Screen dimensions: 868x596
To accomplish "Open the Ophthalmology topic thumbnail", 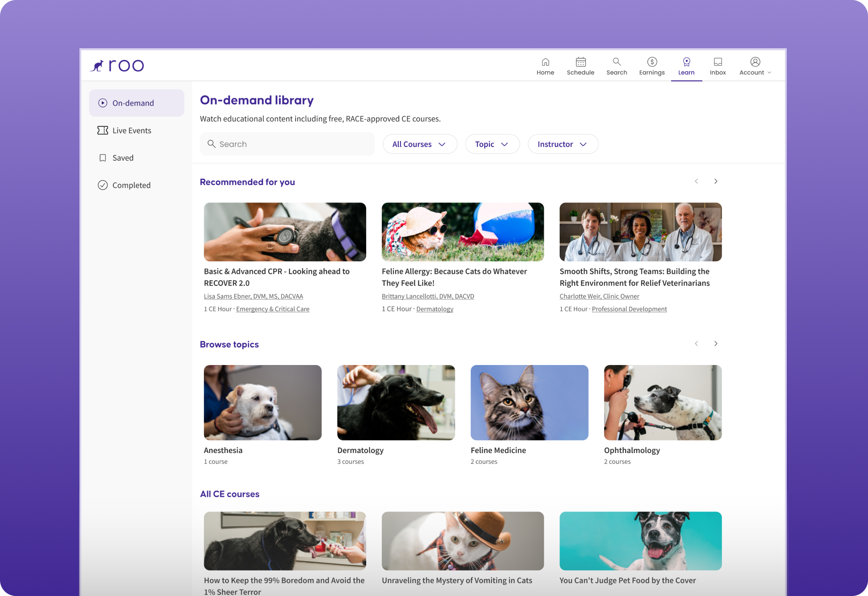I will click(x=663, y=403).
